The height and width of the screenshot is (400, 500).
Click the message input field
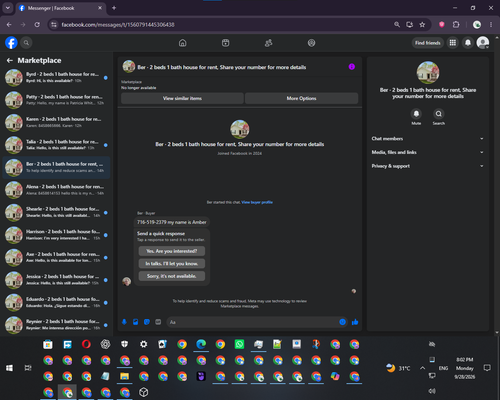[253, 322]
